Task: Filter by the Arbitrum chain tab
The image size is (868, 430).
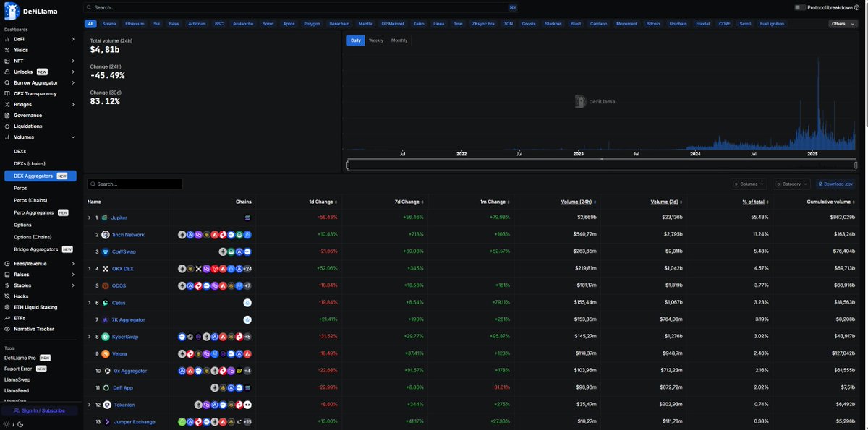Action: pyautogui.click(x=197, y=24)
